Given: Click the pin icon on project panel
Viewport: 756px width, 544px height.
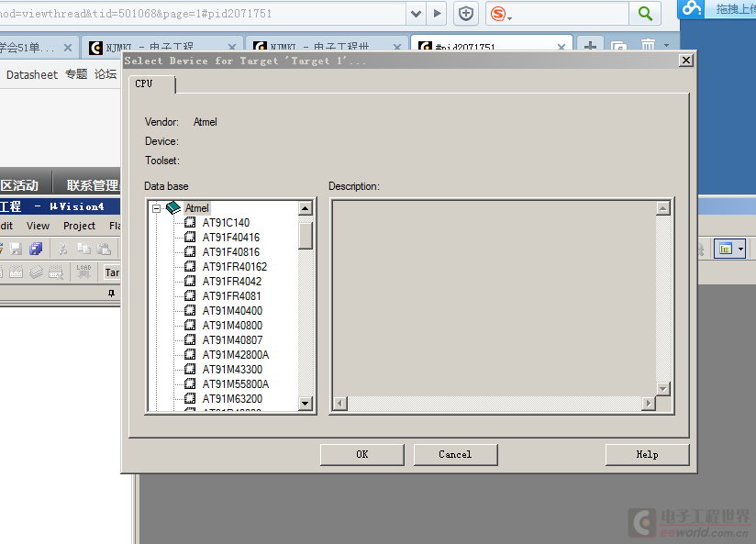Looking at the screenshot, I should [x=111, y=294].
